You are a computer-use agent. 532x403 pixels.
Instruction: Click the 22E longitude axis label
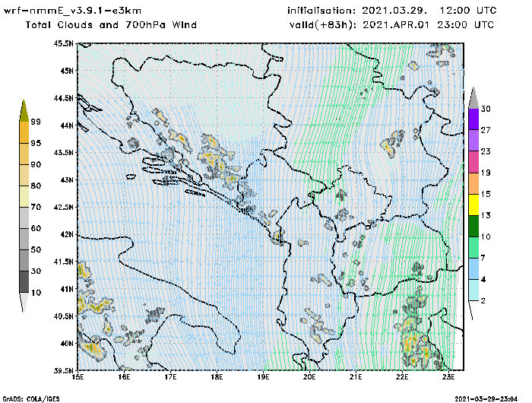click(402, 377)
